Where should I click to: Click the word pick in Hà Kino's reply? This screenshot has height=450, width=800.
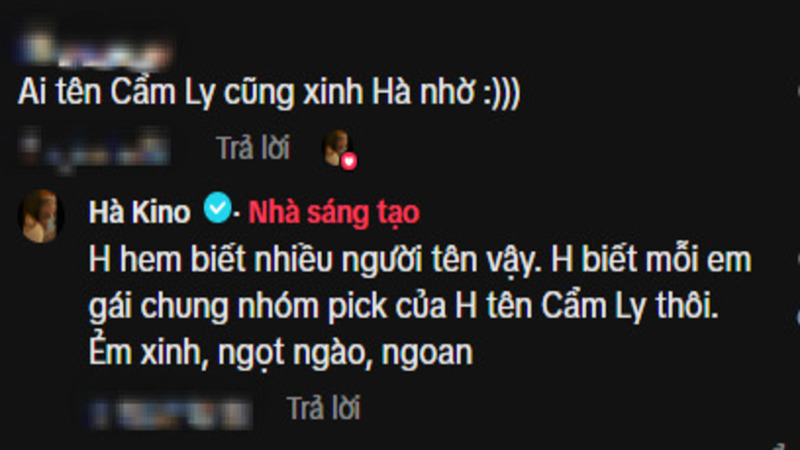(x=357, y=306)
